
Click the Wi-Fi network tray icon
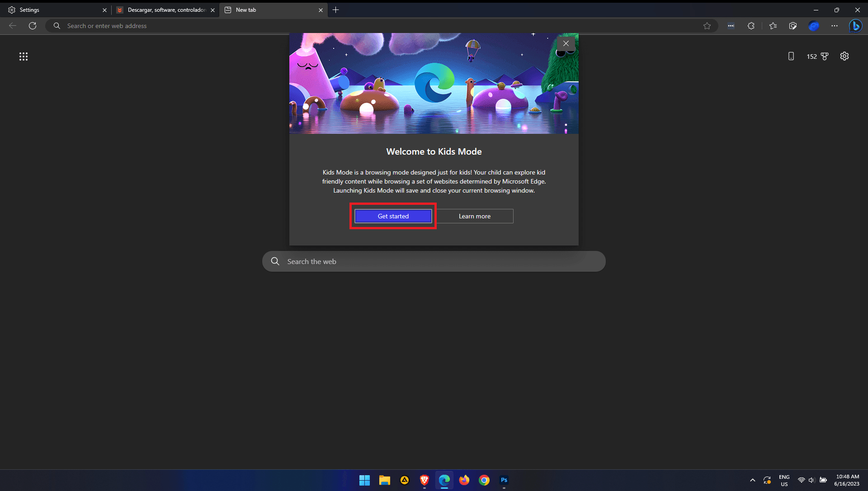pos(801,480)
